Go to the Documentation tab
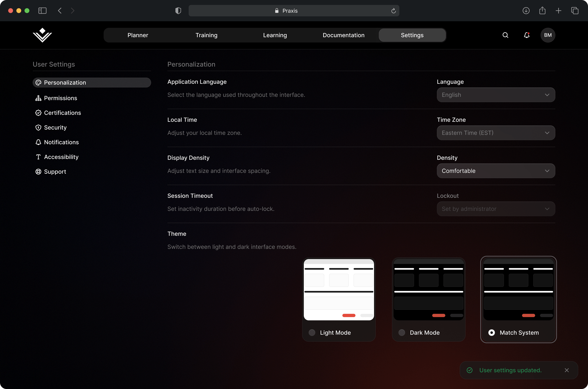The height and width of the screenshot is (389, 588). (343, 35)
